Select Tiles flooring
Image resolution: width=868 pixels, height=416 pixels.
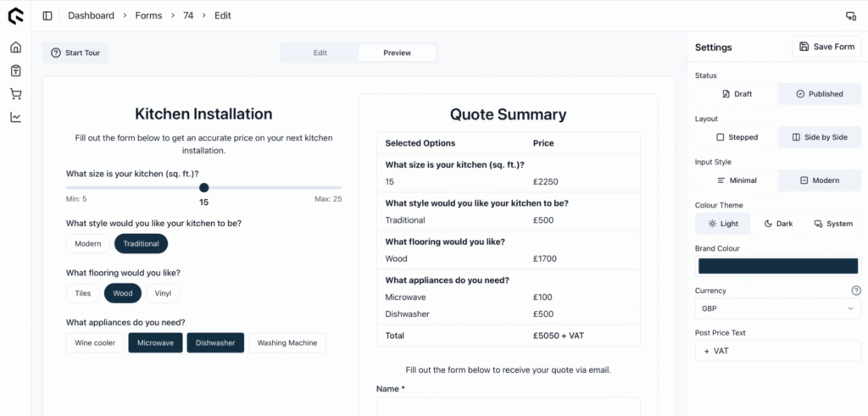click(x=83, y=293)
